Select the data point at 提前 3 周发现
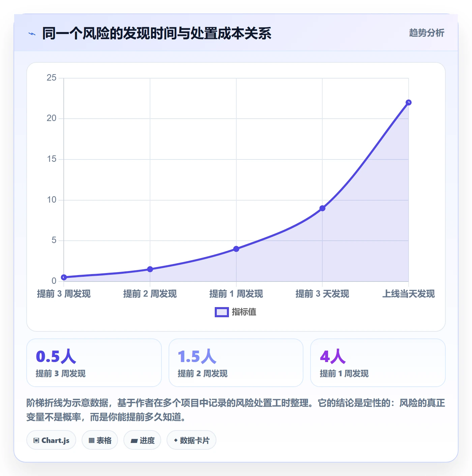Viewport: 472px width, 476px height. [x=64, y=277]
